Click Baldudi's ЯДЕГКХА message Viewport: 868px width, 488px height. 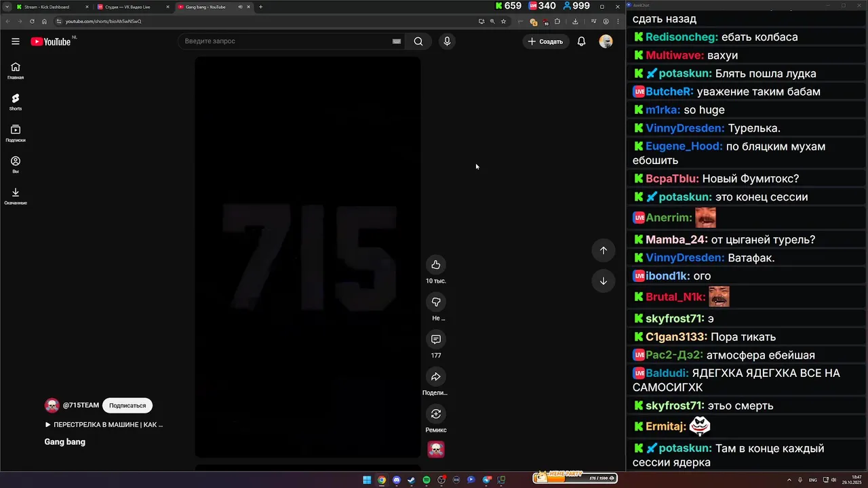[736, 380]
